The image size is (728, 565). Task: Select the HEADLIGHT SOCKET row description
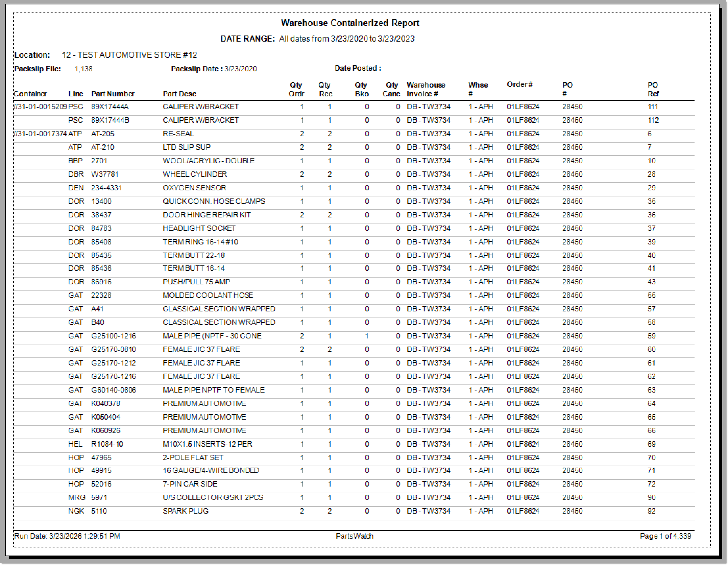point(199,229)
